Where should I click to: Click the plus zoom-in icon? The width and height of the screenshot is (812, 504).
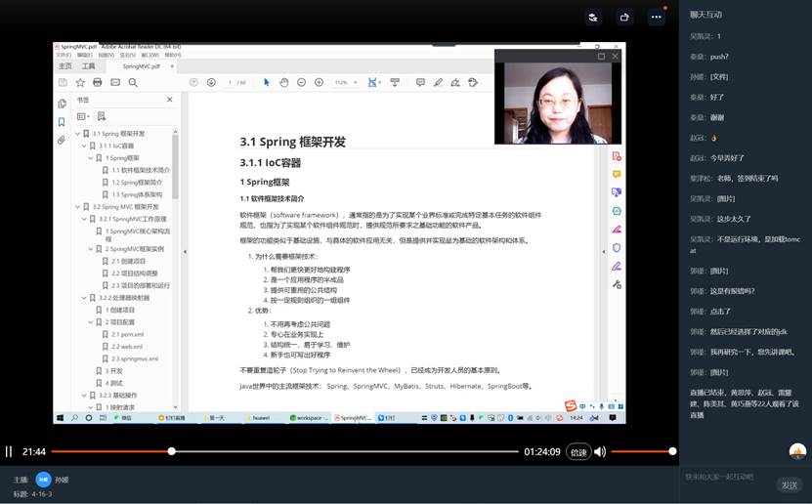coord(319,82)
